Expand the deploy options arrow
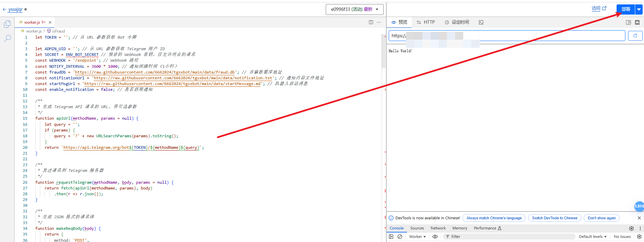The image size is (644, 242). 639,9
